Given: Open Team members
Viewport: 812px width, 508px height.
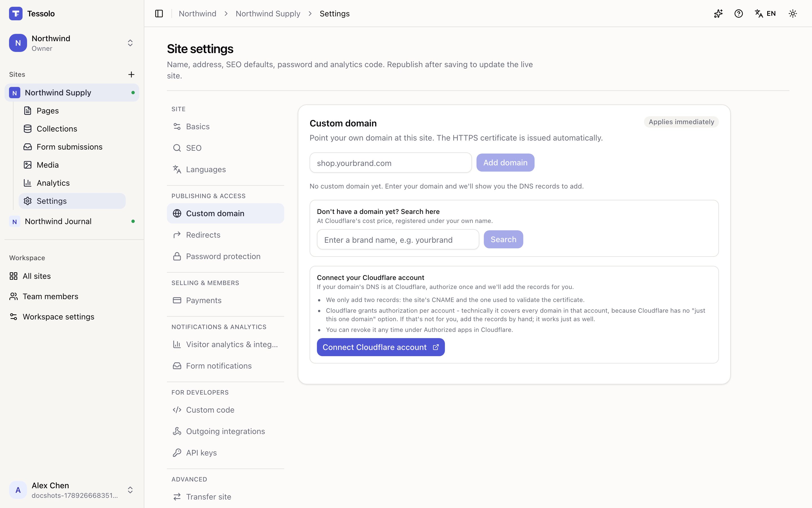Looking at the screenshot, I should coord(72,296).
